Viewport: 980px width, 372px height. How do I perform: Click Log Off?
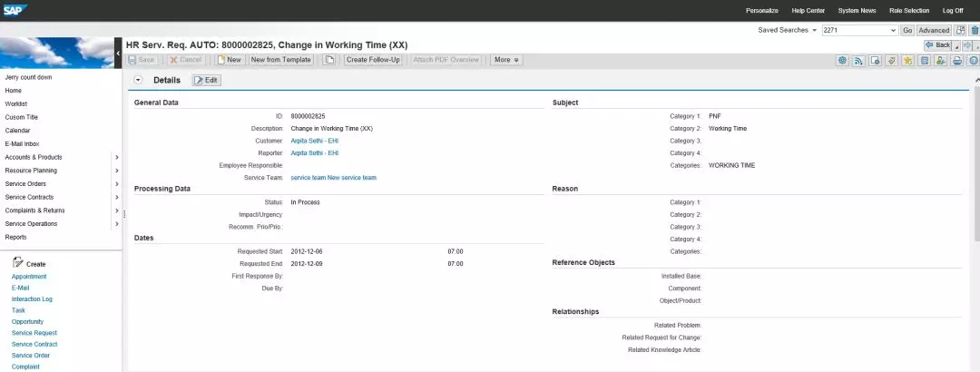(x=953, y=11)
